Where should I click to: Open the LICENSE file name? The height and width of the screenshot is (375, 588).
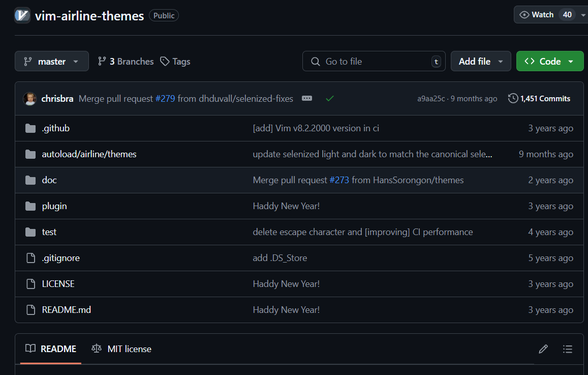click(x=58, y=284)
